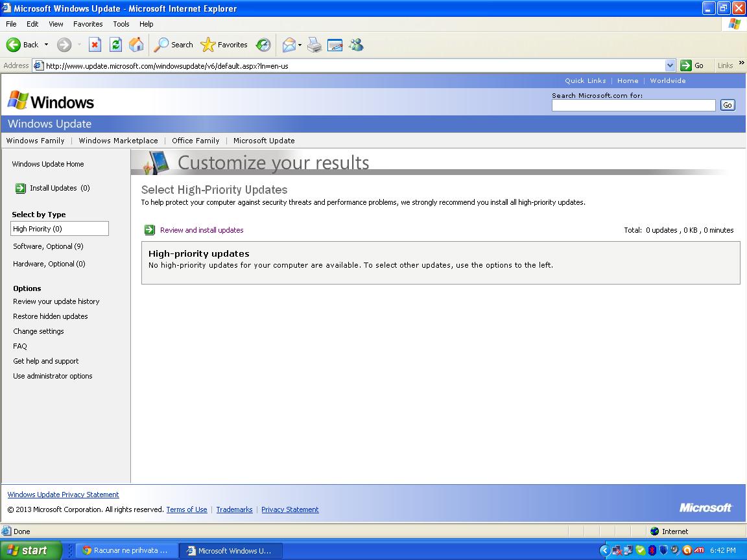Open the Edit menu

click(32, 24)
